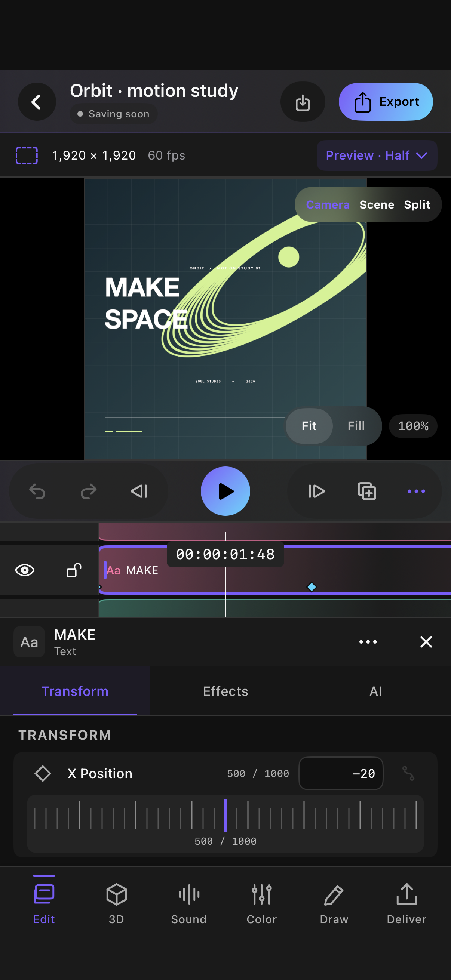Switch the viewer to Camera view
Screen dimensions: 451x980
point(328,205)
